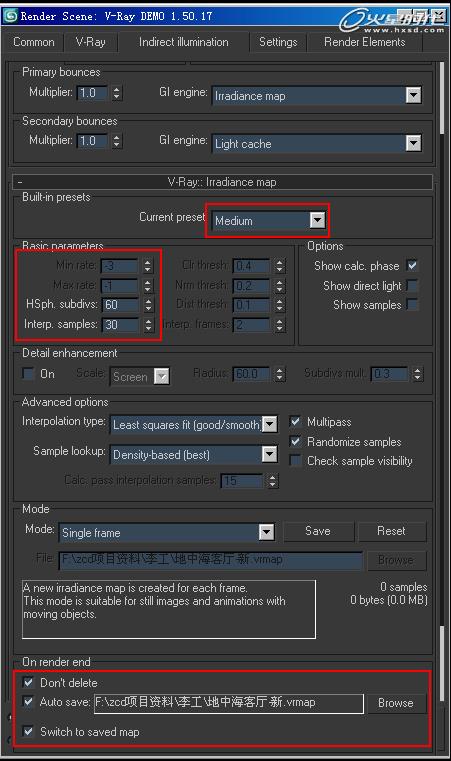
Task: Uncheck the Don't delete checkbox
Action: 28,682
